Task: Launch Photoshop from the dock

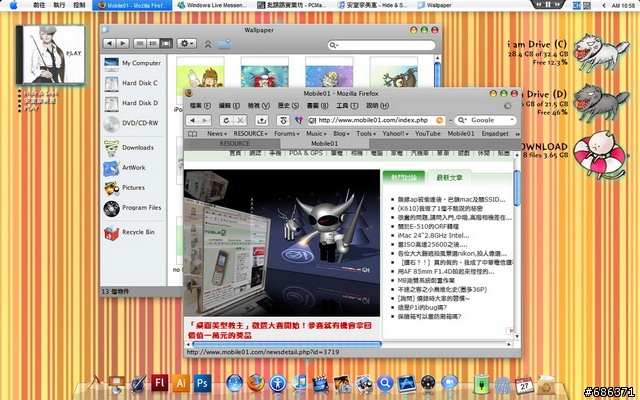Action: [x=202, y=383]
